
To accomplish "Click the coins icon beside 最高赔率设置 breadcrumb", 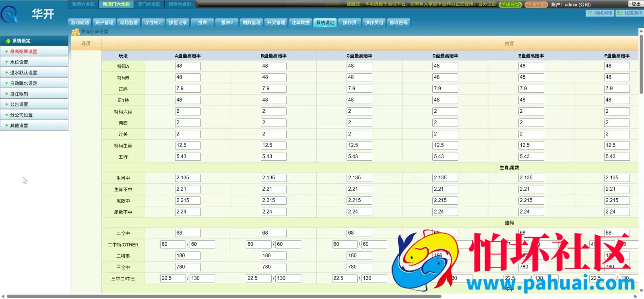I will click(x=75, y=32).
